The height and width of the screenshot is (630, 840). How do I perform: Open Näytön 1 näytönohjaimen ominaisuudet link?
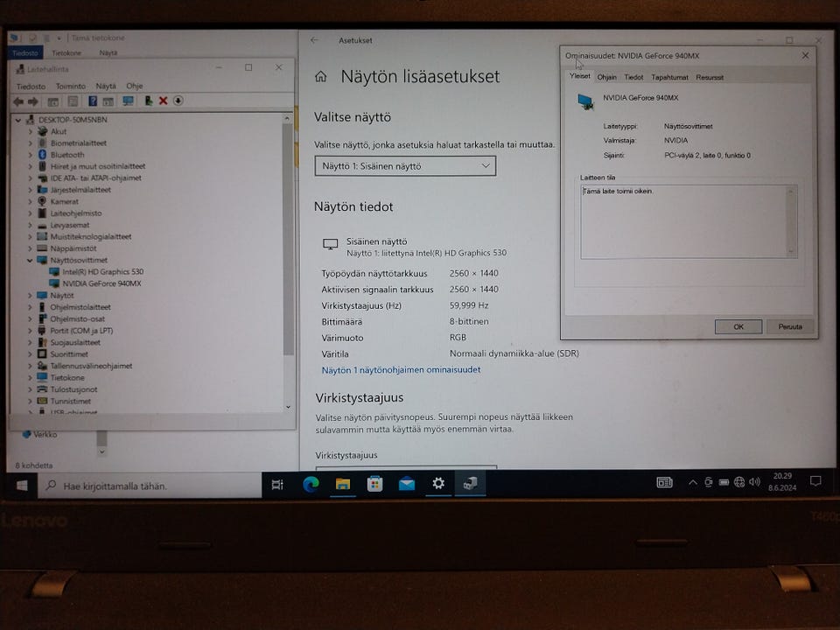click(x=401, y=369)
